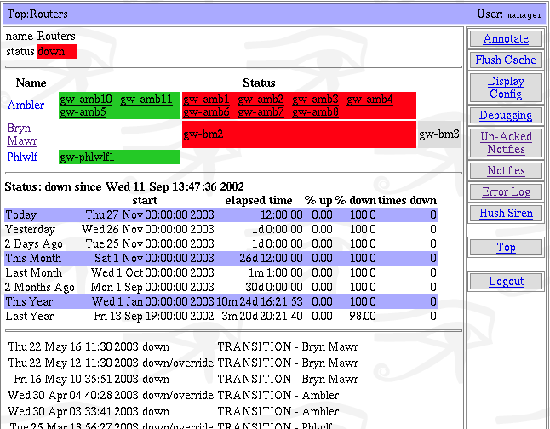Select gw-amb11 router link
Screen dimensions: 550x429
point(146,99)
